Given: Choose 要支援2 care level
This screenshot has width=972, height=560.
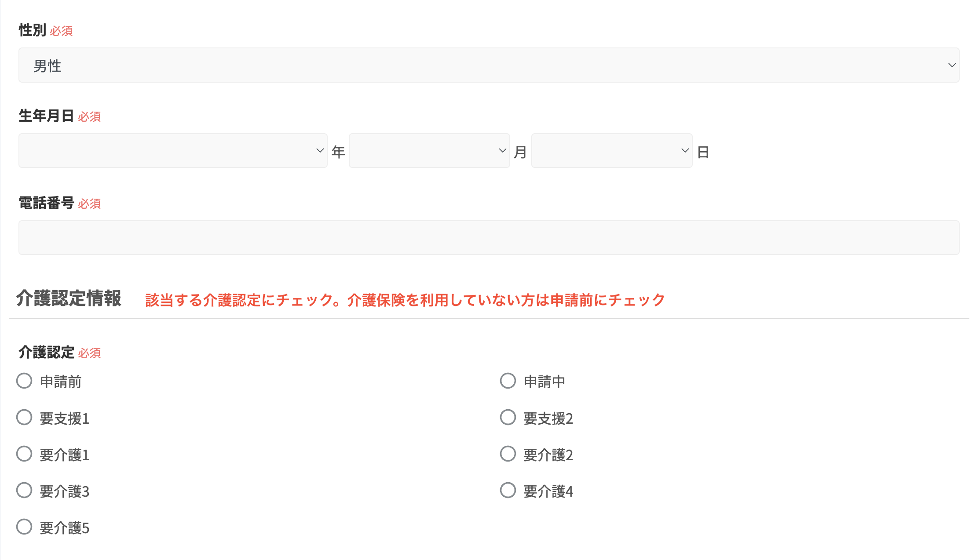Looking at the screenshot, I should pyautogui.click(x=508, y=417).
